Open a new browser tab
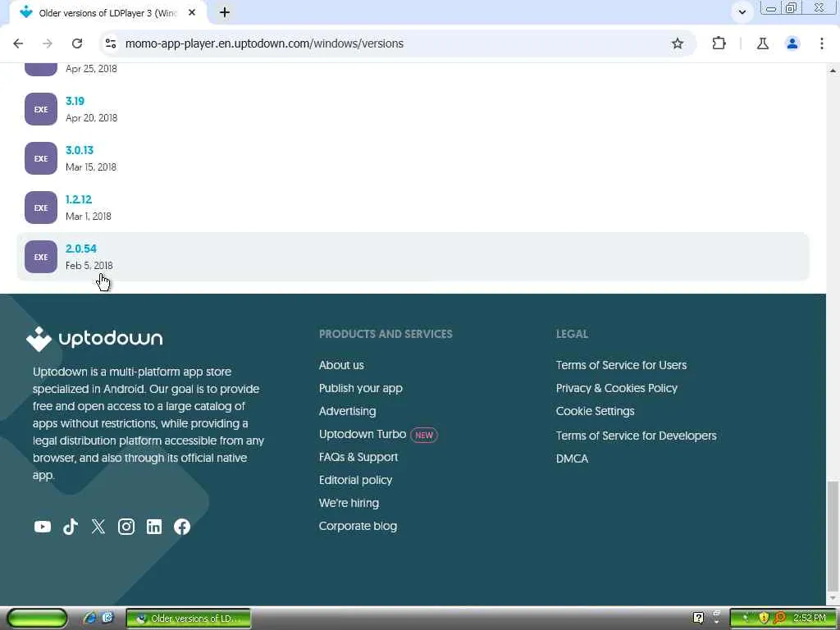Image resolution: width=840 pixels, height=630 pixels. (225, 12)
